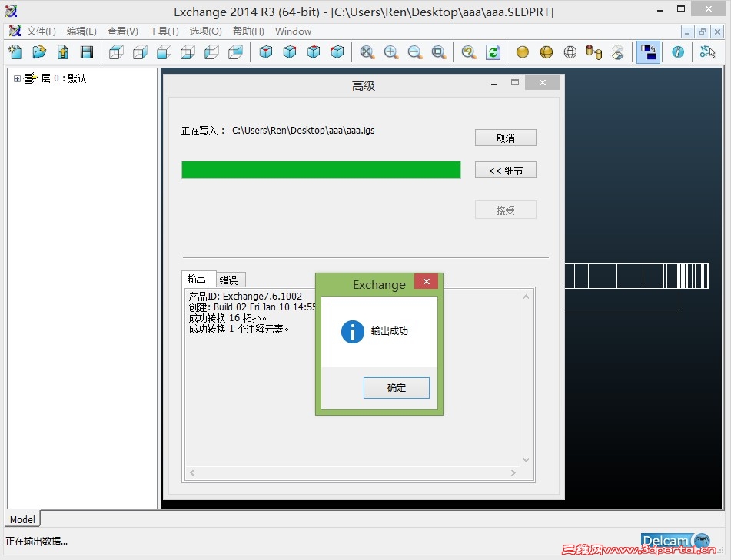Click the document icon beside 文件 menu
Viewport: 731px width, 560px height.
pos(15,31)
